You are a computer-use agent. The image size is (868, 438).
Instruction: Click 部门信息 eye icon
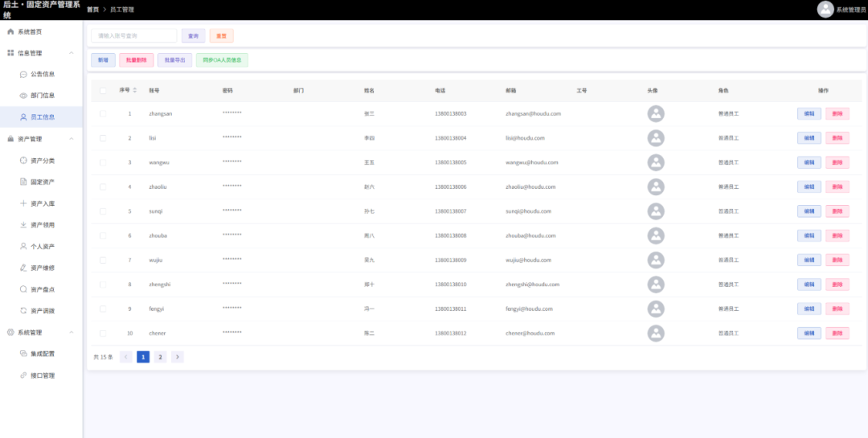click(x=23, y=96)
